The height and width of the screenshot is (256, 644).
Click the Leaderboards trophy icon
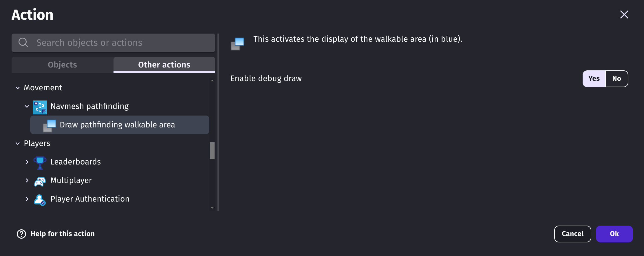coord(40,162)
